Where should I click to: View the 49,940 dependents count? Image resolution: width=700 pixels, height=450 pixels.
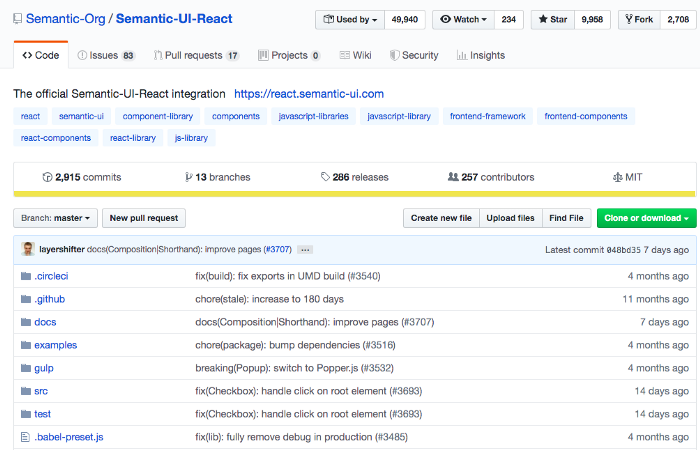pos(404,20)
